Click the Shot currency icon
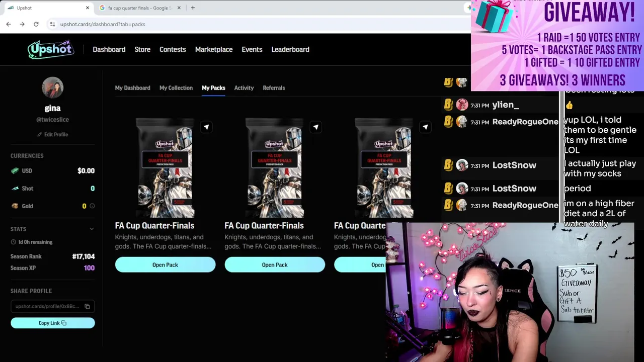 (x=15, y=188)
